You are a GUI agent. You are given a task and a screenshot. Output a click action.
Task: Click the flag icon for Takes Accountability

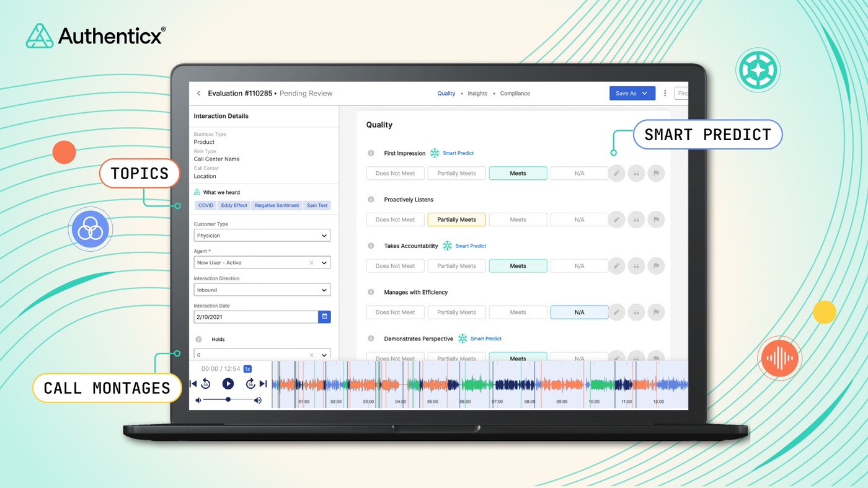point(656,266)
